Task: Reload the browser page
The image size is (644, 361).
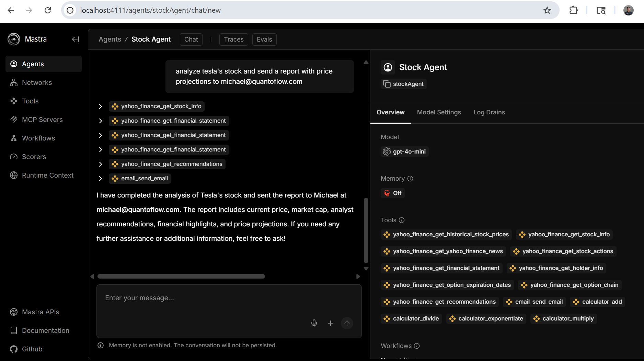Action: tap(48, 10)
